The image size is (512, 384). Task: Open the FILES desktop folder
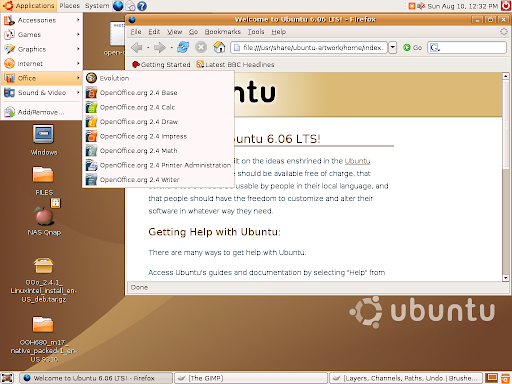pos(44,181)
